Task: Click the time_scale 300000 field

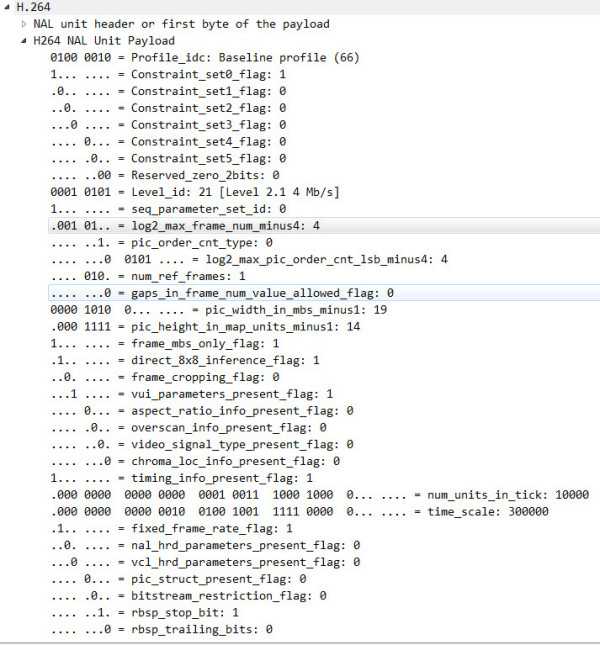Action: point(299,512)
